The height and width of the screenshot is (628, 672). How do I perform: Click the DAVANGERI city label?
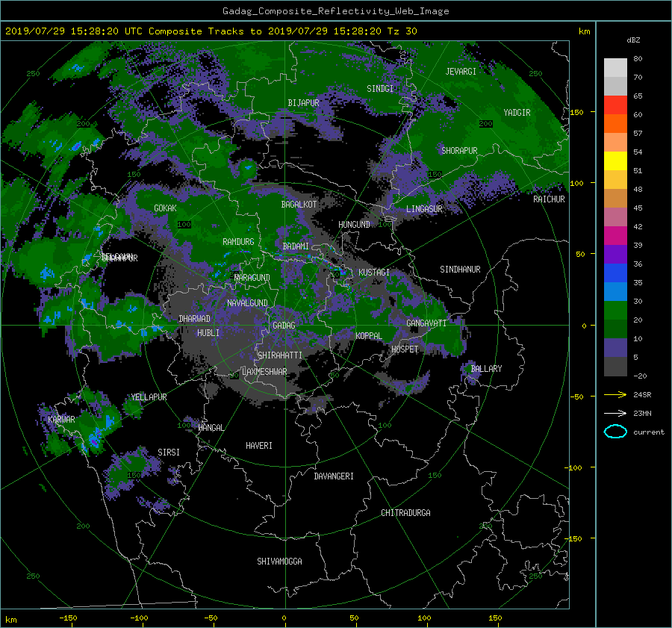tap(334, 476)
